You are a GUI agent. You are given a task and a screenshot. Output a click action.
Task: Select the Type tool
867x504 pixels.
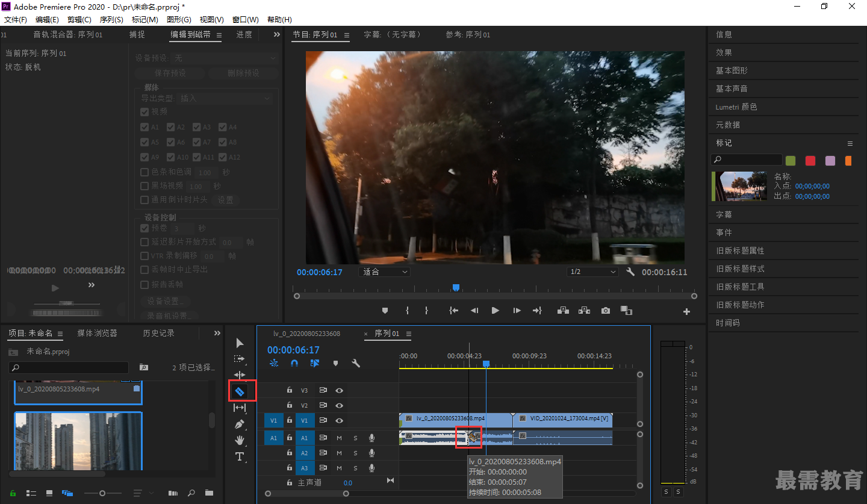[x=240, y=456]
